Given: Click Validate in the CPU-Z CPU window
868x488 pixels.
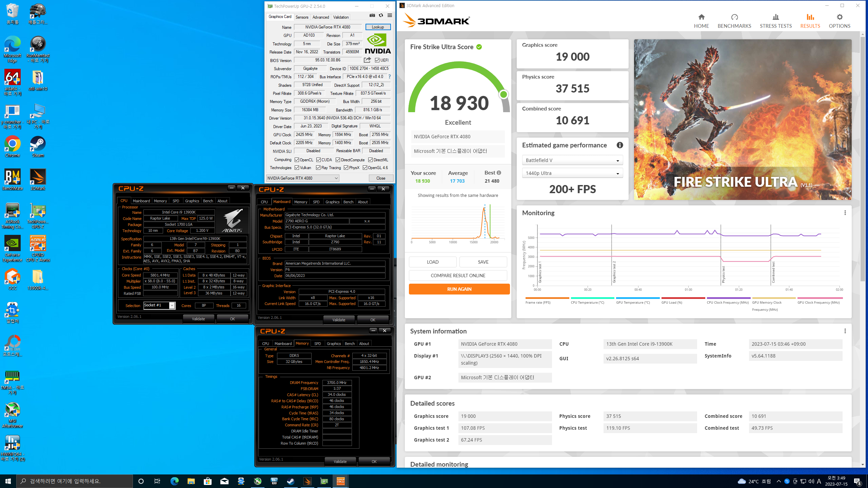Looking at the screenshot, I should pos(198,319).
